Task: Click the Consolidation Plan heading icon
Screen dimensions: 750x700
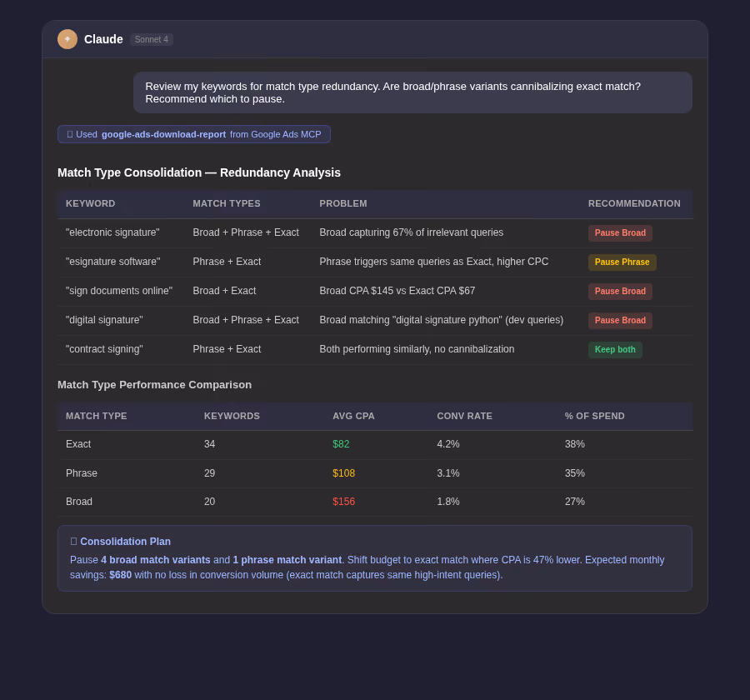Action: [x=73, y=542]
